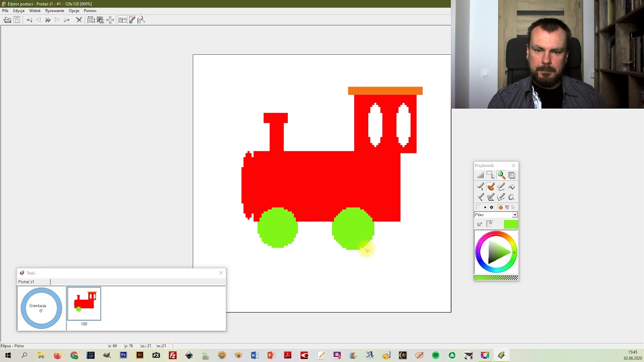Open the Pióro dropdown list
644x362 pixels.
click(515, 215)
